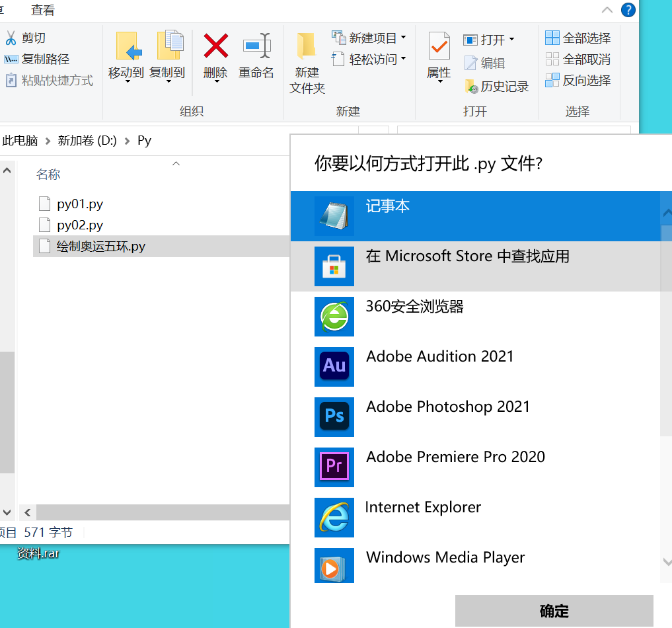Click the Copy to (复制到) folder icon

(x=170, y=45)
